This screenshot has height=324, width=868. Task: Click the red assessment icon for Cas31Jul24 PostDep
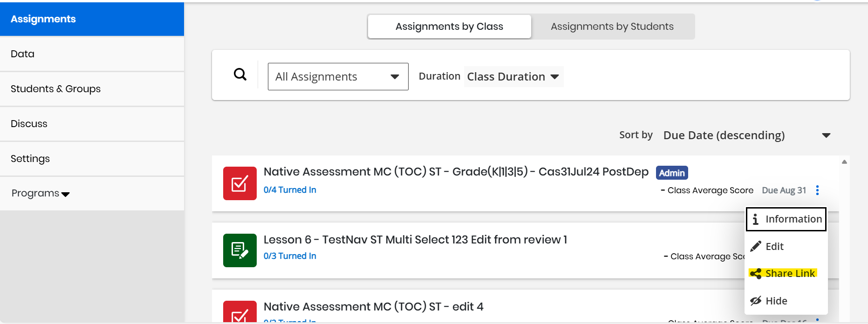coord(239,183)
